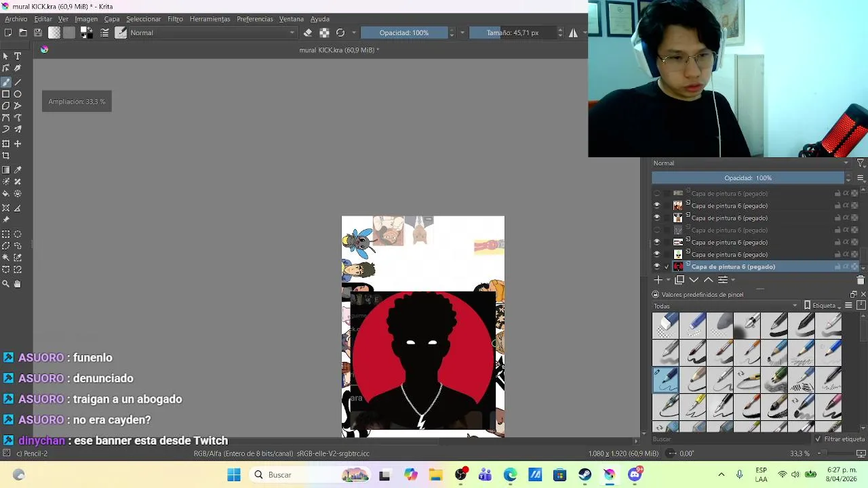Open the Capa menu
Screen dimensions: 868x488
coord(112,19)
